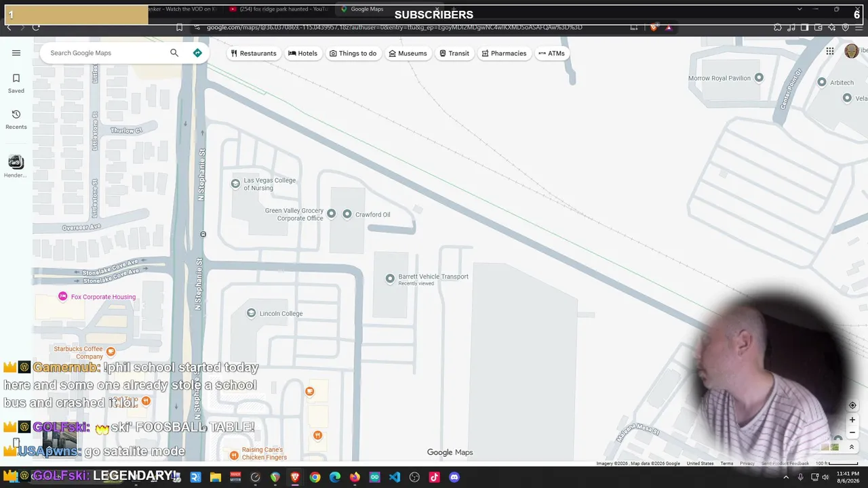Select the Raising Cane's Chicken Fingers pin
Image resolution: width=868 pixels, height=488 pixels.
234,455
